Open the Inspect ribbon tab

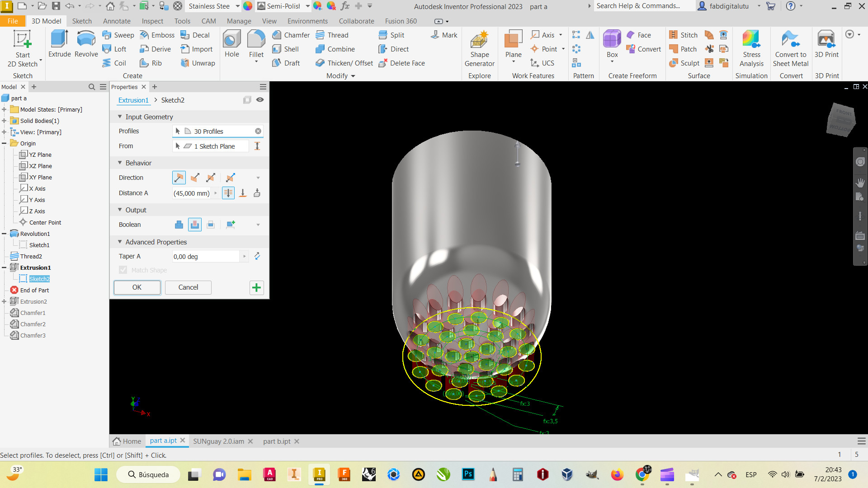(x=152, y=21)
